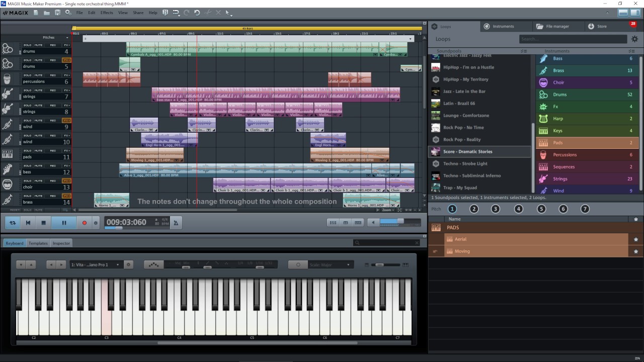The image size is (644, 362).
Task: Open FX dropdown on wind track 9
Action: pyautogui.click(x=66, y=121)
